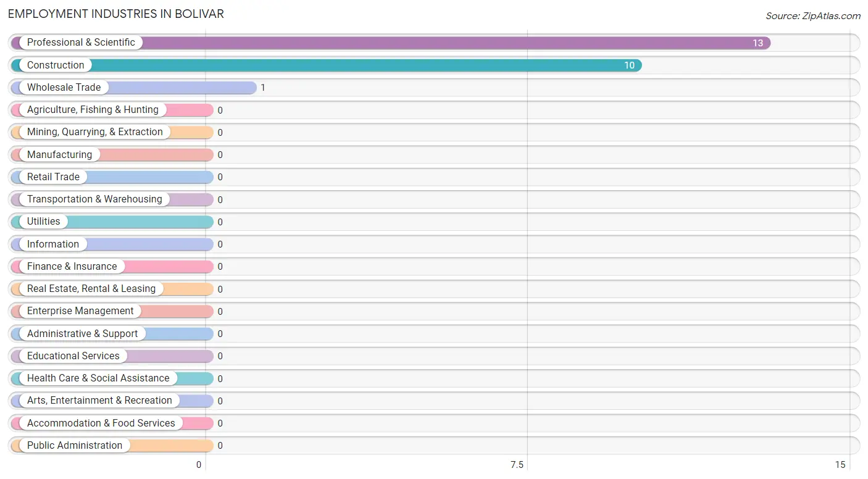Click Educational Services label
Image resolution: width=868 pixels, height=479 pixels.
[73, 356]
